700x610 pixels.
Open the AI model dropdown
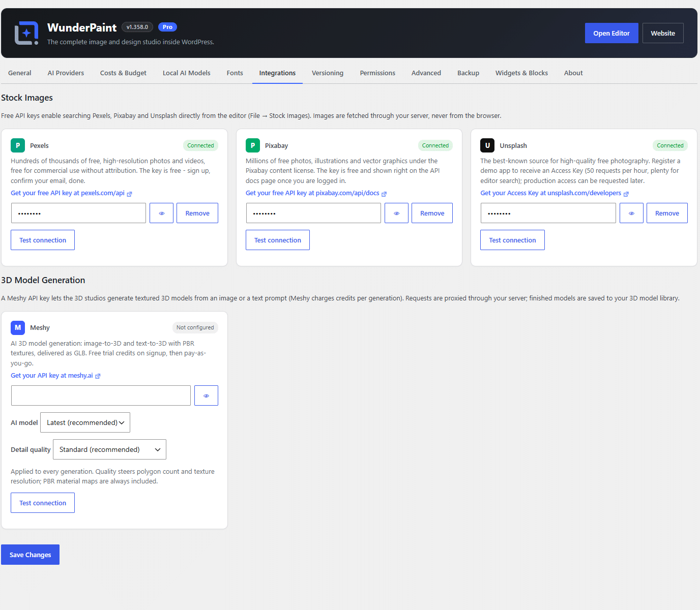[85, 422]
